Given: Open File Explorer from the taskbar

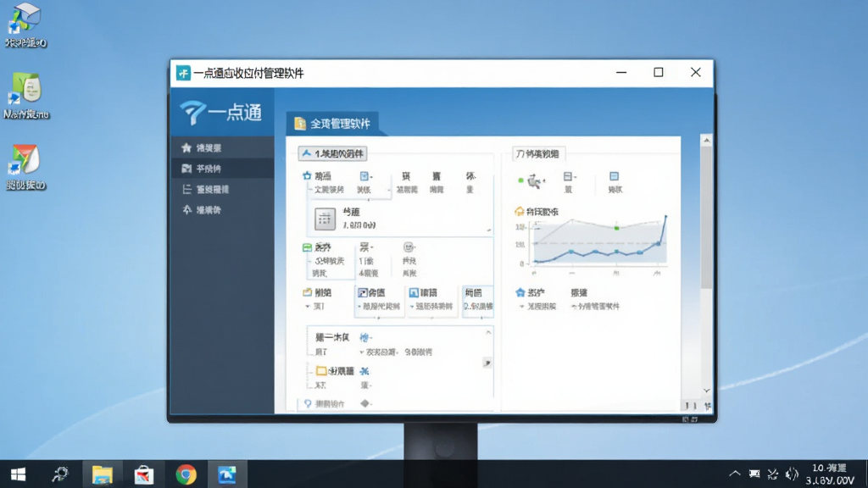Looking at the screenshot, I should (102, 474).
